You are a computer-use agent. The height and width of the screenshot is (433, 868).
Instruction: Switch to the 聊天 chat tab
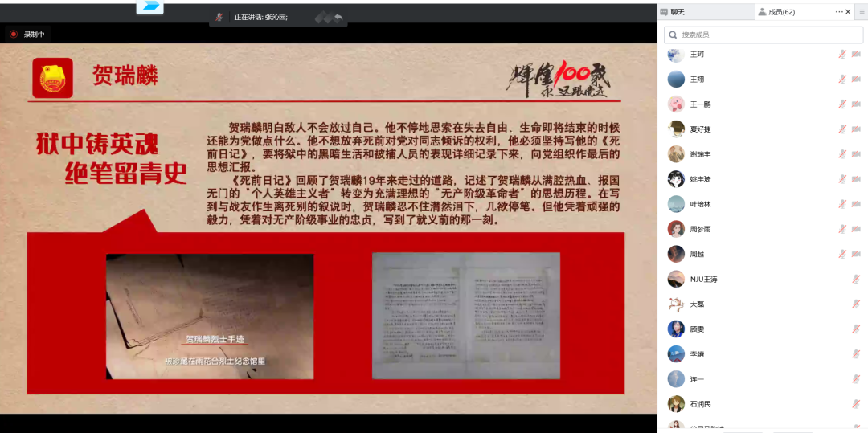pos(677,12)
